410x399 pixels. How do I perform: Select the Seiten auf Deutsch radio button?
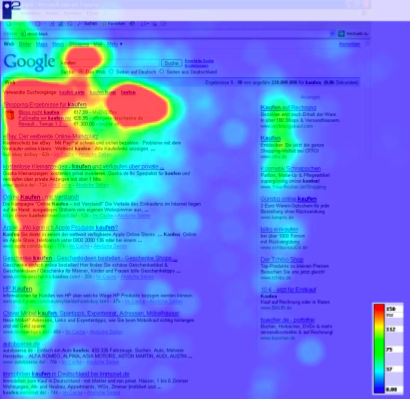tap(111, 72)
